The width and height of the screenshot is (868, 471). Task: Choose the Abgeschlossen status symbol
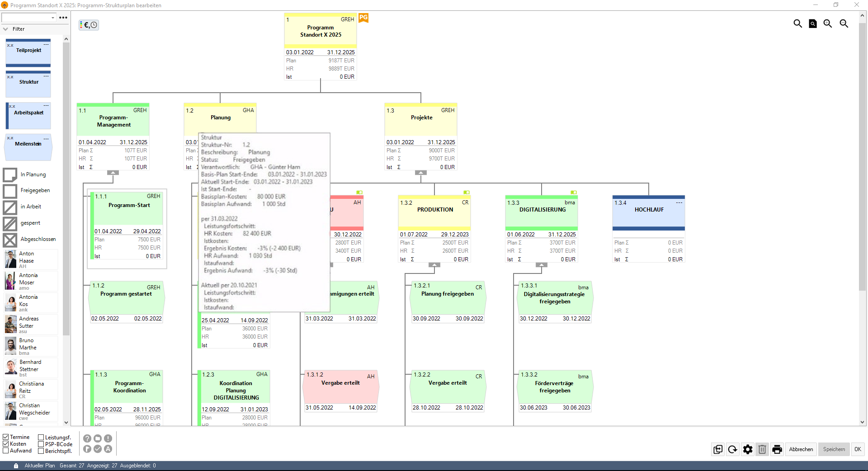(x=10, y=240)
